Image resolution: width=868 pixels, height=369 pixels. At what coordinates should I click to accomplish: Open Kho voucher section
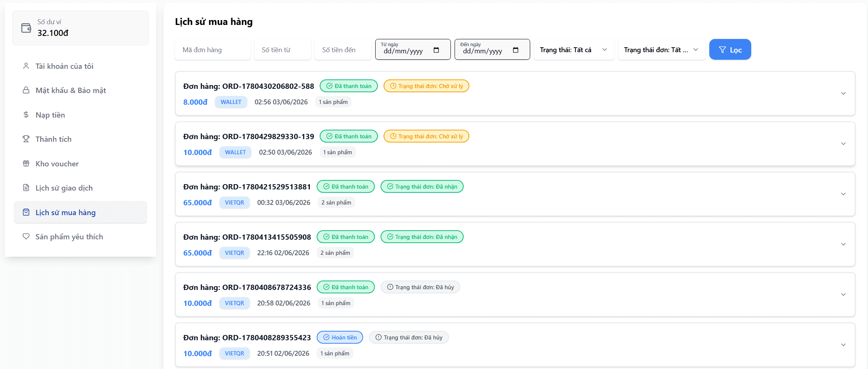(80, 163)
